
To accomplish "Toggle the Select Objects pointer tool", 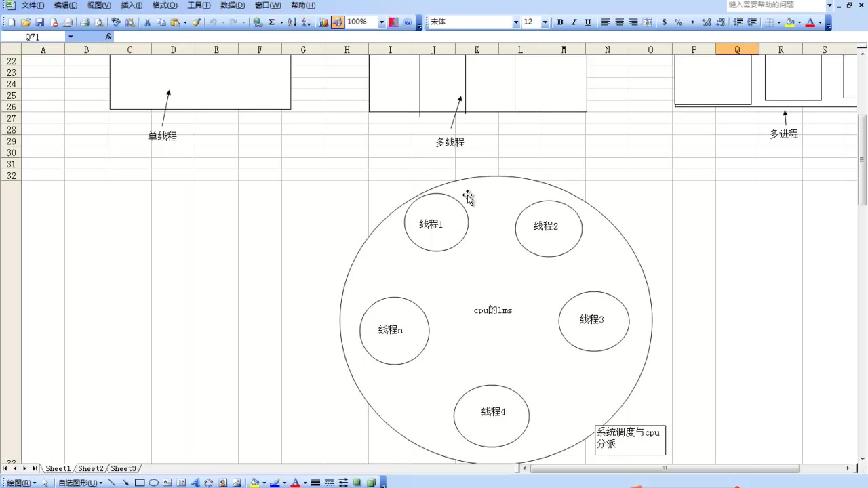I will click(46, 483).
